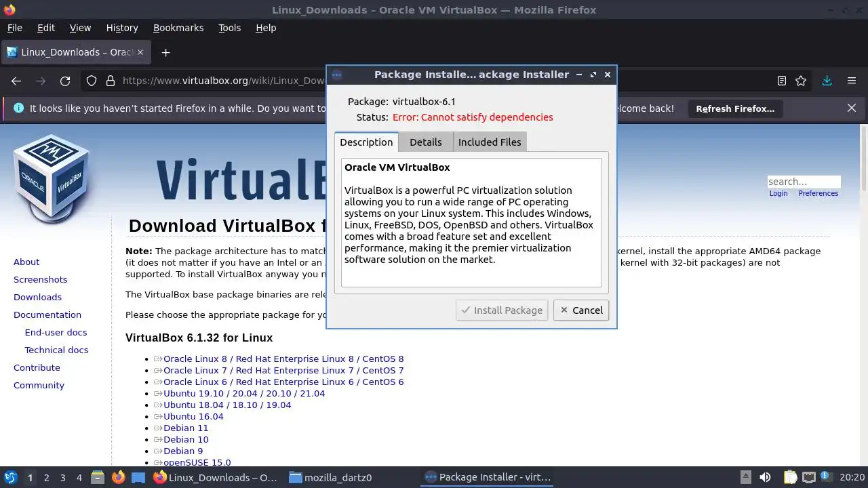Click the update notifier tray icon
Image resolution: width=868 pixels, height=488 pixels.
tap(827, 477)
